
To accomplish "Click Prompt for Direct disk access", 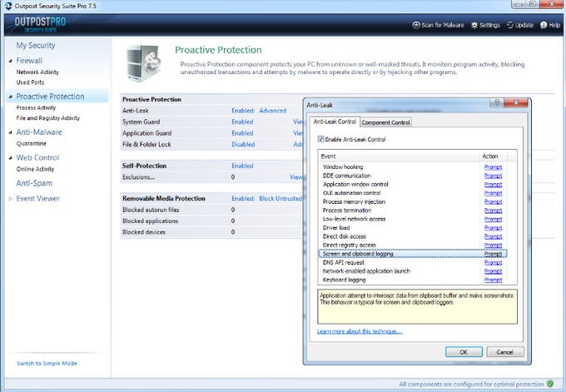I will click(x=493, y=236).
